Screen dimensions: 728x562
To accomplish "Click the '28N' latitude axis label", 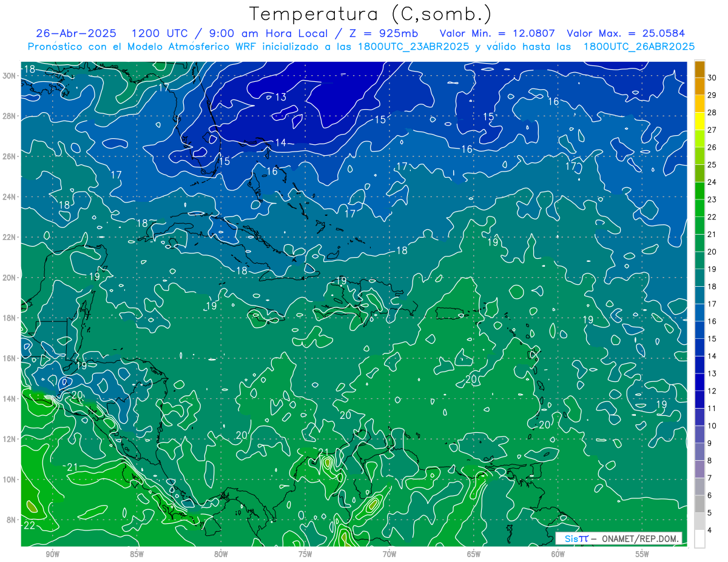I will click(9, 116).
